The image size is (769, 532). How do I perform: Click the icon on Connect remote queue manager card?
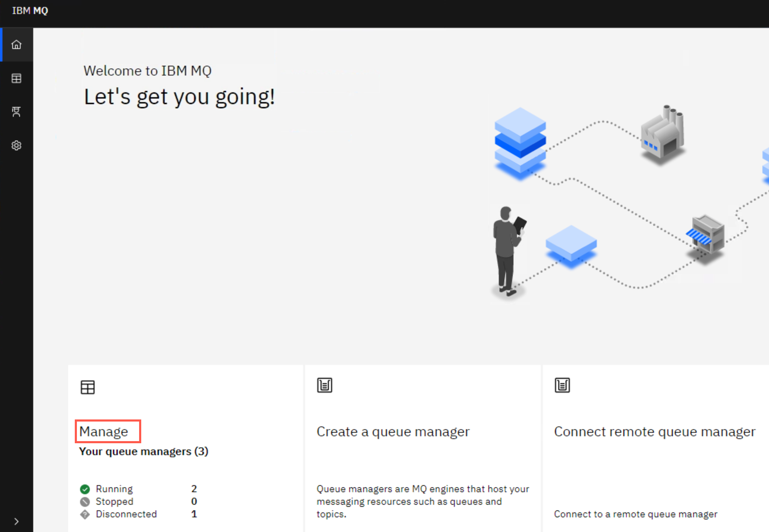(x=562, y=385)
